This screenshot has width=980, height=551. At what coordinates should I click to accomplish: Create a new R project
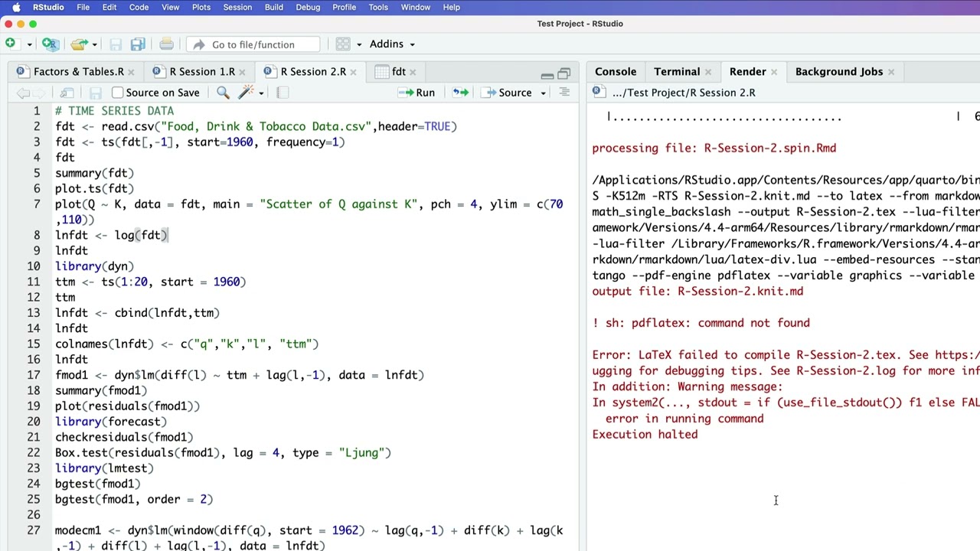[50, 44]
